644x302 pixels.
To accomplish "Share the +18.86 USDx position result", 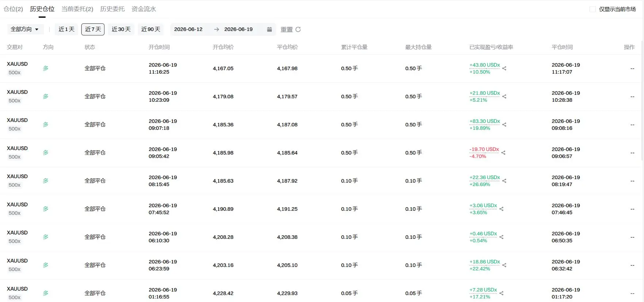I will (x=504, y=265).
